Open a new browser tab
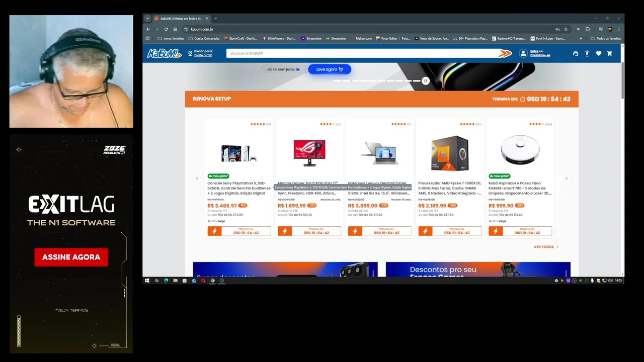Screen dimensions: 644x362 (216, 19)
